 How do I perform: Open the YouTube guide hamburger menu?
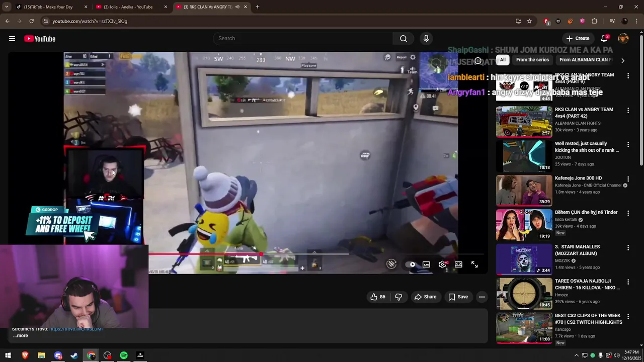12,39
